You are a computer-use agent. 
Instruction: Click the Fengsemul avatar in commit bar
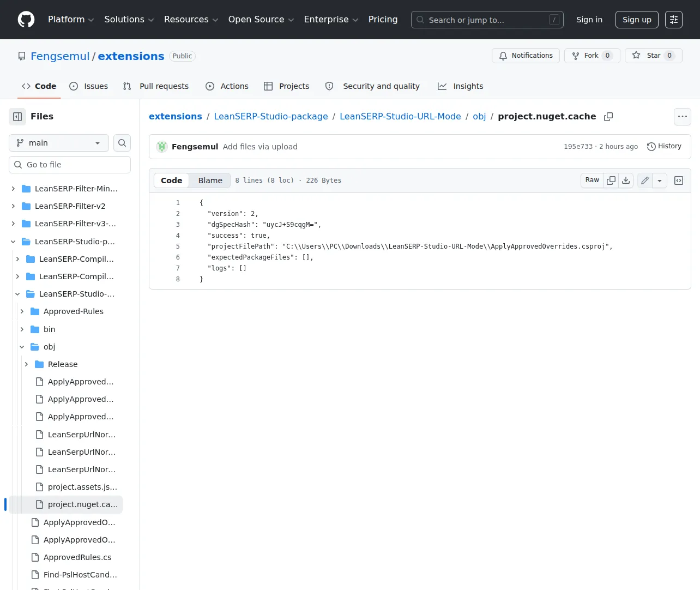(x=162, y=147)
